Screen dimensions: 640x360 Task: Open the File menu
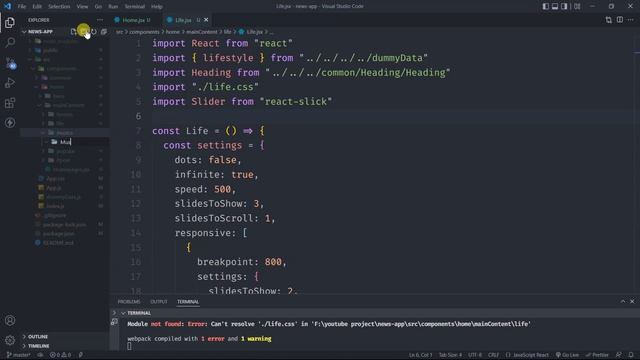[x=22, y=7]
